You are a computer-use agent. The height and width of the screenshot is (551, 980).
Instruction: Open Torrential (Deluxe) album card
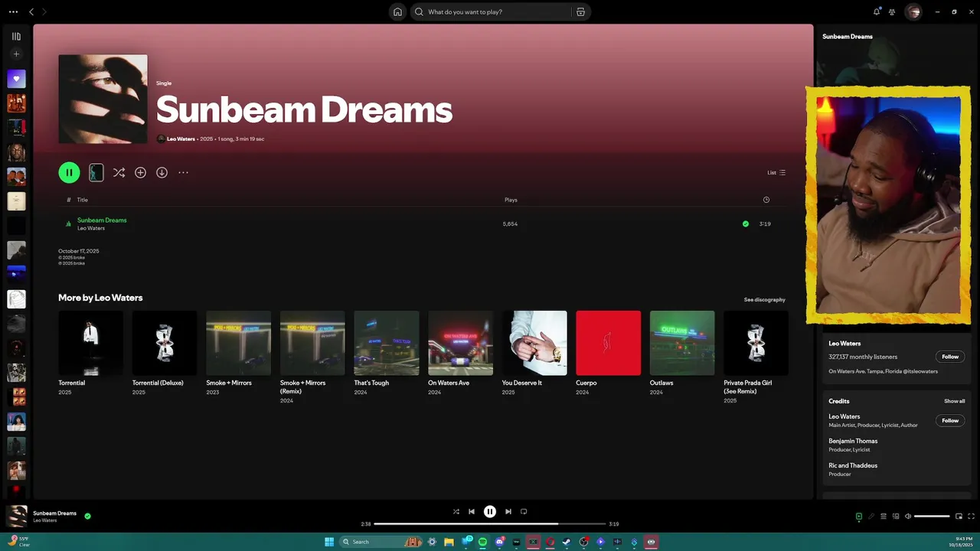tap(165, 354)
